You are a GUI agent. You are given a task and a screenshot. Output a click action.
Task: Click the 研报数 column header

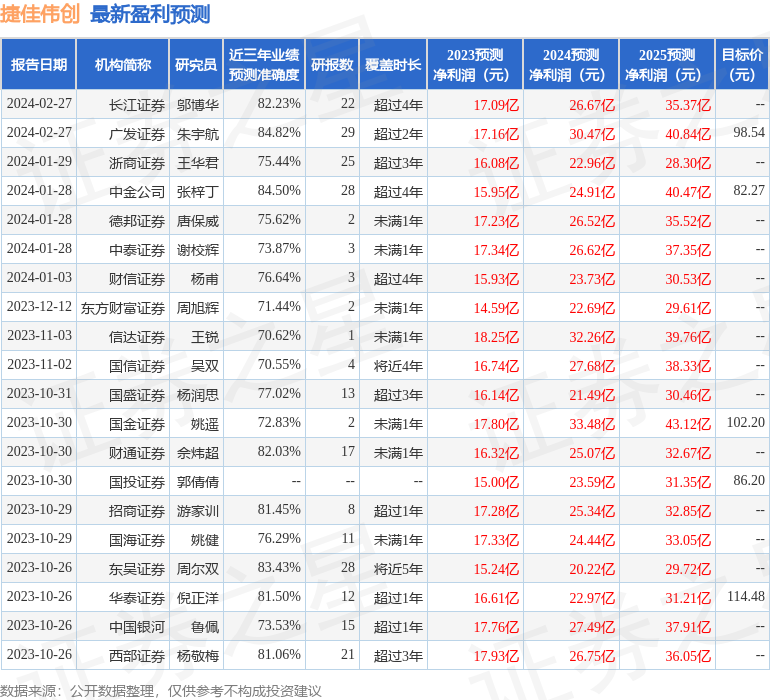coord(332,64)
